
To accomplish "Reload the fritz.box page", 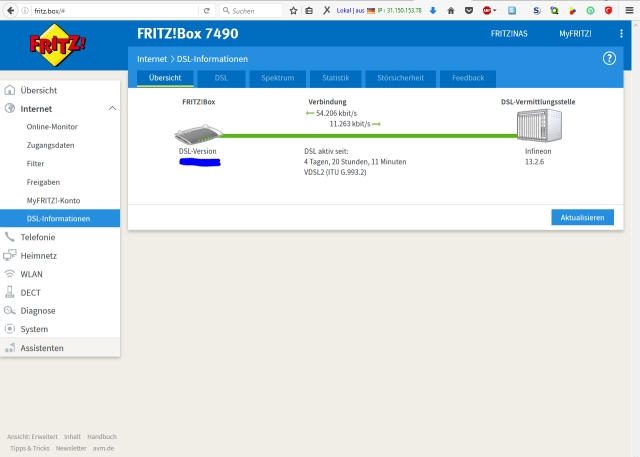I will (x=207, y=11).
